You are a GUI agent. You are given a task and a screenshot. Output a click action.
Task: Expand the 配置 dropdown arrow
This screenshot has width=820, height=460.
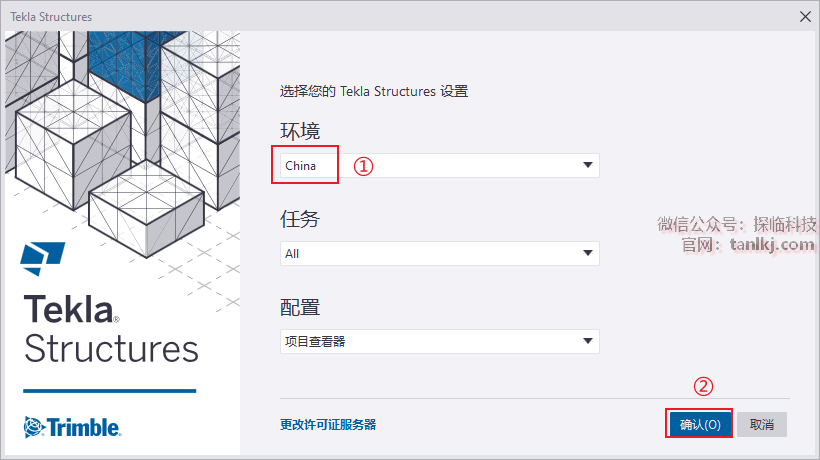pos(588,342)
